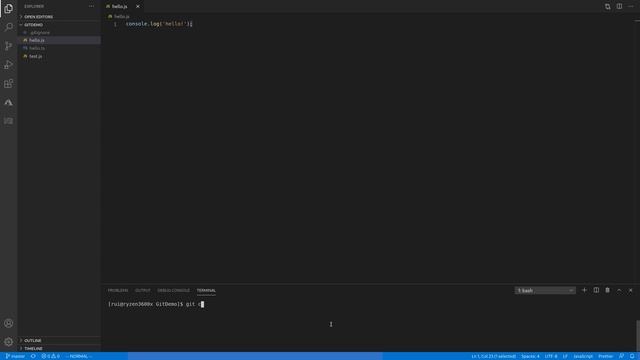Click the last activity bar icon below Azure
This screenshot has width=640, height=360.
coord(9,121)
